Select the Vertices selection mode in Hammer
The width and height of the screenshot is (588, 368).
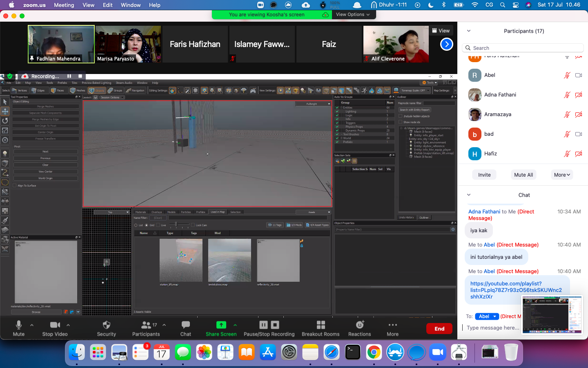coord(20,90)
